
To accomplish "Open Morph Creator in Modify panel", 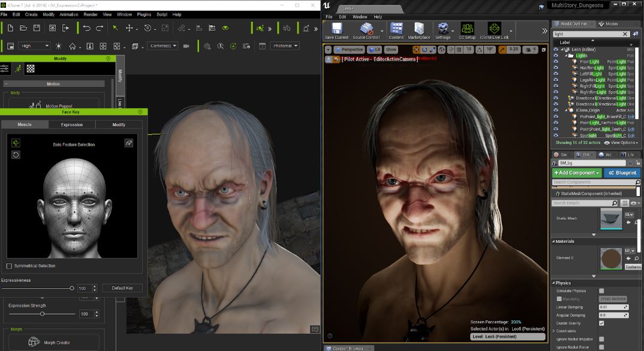I will (54, 342).
